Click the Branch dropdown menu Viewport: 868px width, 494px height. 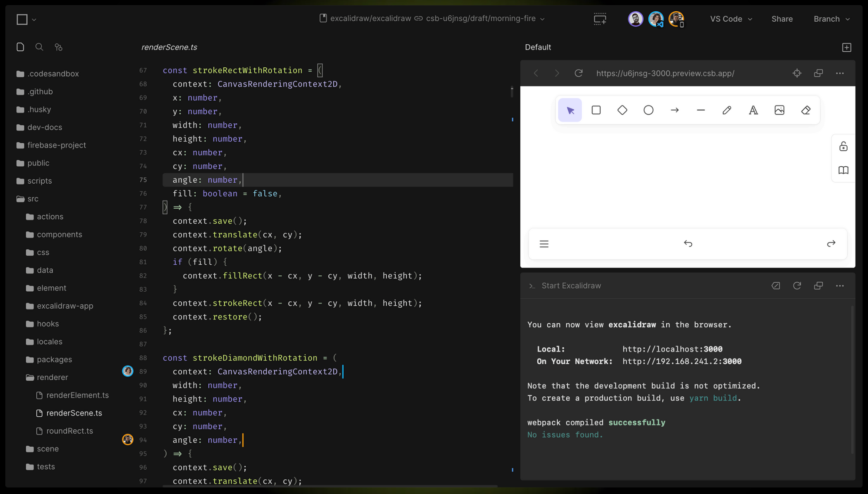pos(832,19)
